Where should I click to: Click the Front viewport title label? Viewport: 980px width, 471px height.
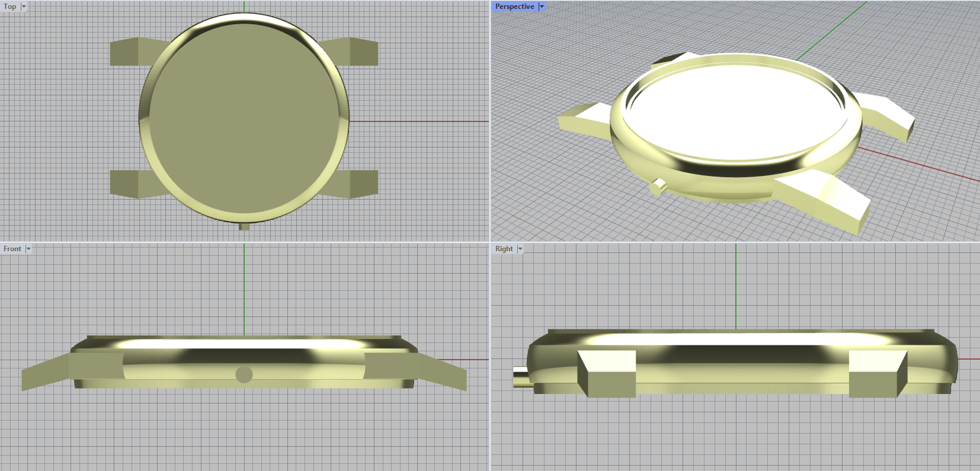point(12,249)
